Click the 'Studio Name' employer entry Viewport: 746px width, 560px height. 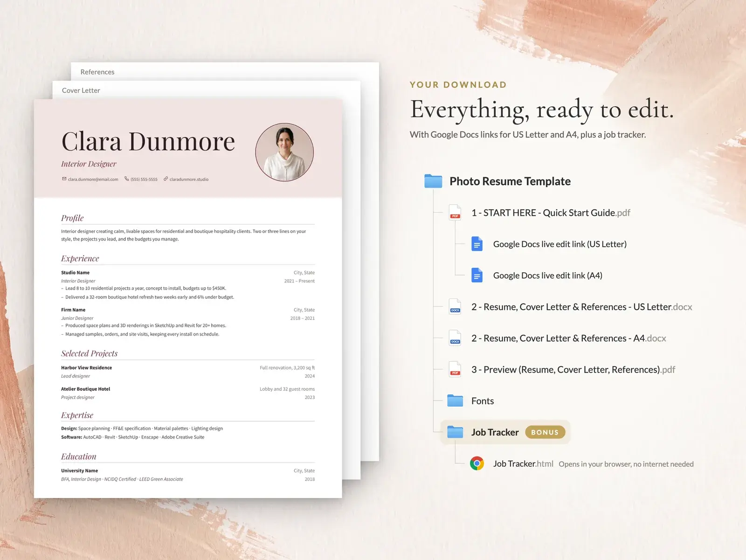(x=75, y=273)
